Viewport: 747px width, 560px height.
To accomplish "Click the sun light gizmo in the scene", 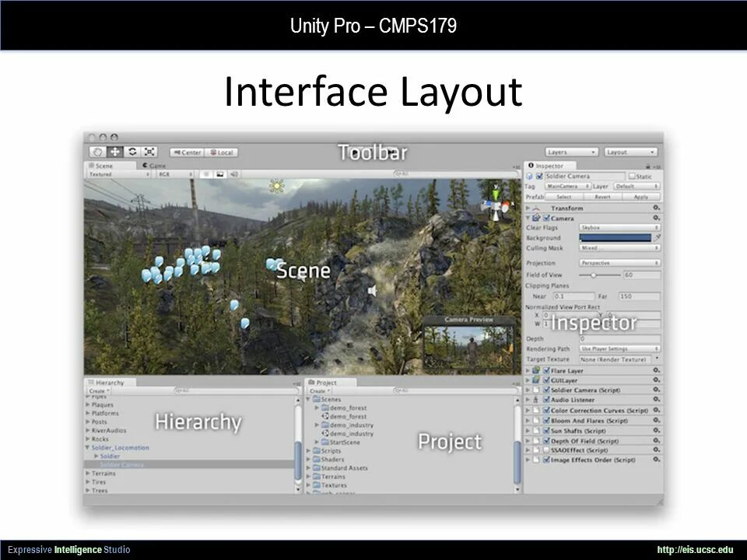I will (277, 186).
